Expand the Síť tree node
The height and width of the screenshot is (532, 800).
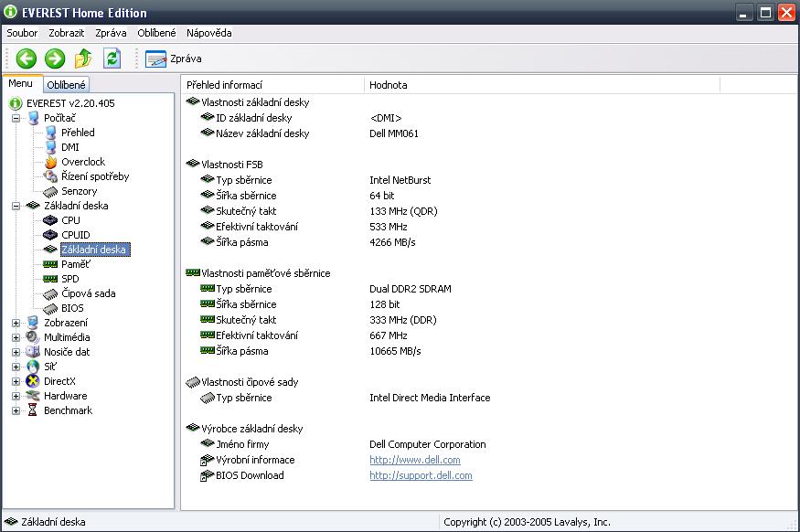coord(16,367)
